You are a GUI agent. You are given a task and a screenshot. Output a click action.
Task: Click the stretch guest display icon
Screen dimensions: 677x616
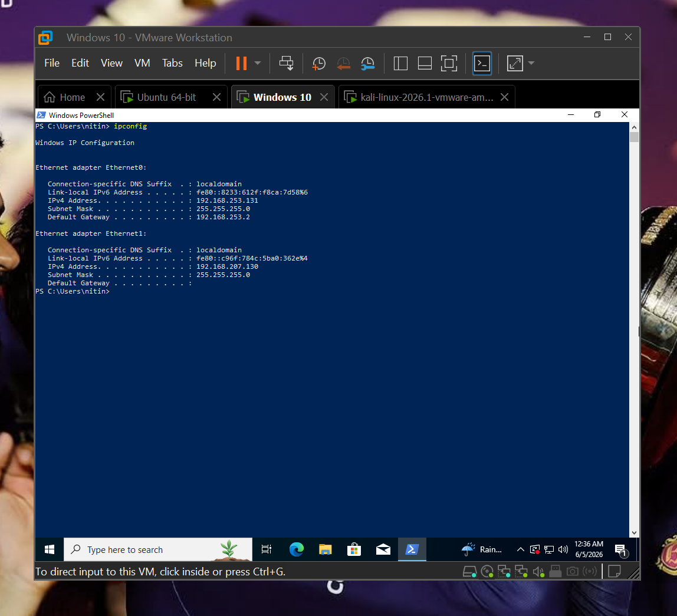point(515,64)
